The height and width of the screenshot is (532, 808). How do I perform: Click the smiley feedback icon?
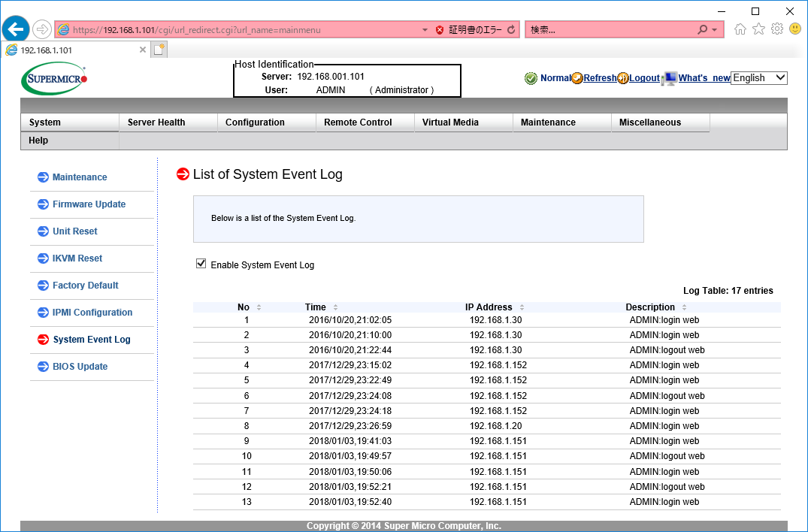(796, 29)
